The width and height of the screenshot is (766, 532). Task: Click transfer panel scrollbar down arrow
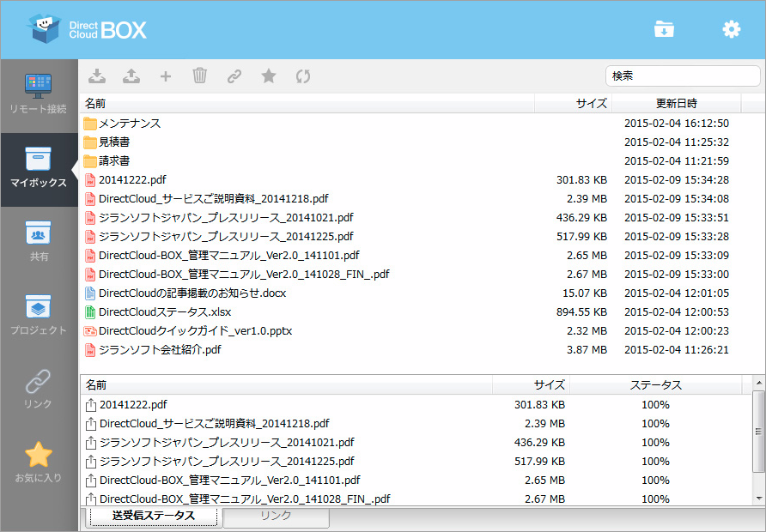click(x=758, y=499)
